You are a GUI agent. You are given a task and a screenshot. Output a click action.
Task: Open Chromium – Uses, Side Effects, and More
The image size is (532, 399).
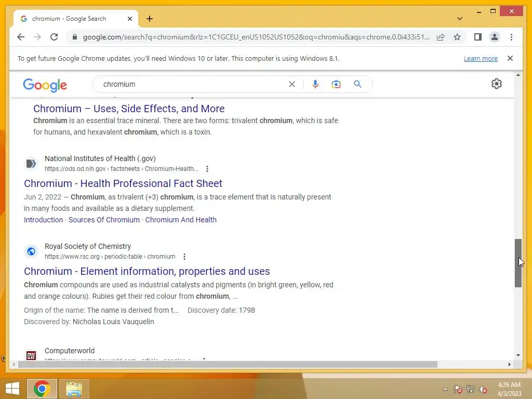coord(129,109)
